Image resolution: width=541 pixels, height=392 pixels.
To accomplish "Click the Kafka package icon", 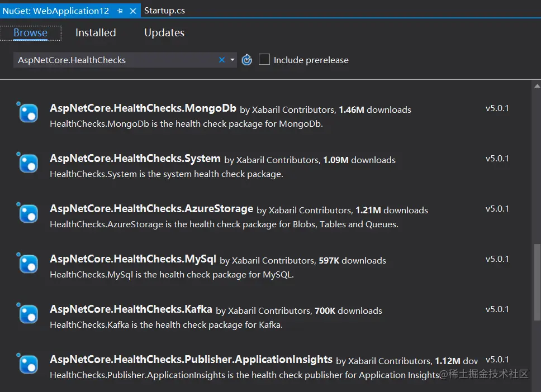I will pyautogui.click(x=27, y=314).
